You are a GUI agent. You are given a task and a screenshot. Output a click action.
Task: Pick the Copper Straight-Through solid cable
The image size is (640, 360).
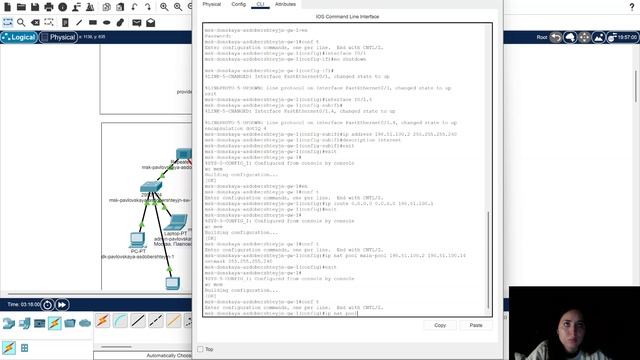click(138, 321)
